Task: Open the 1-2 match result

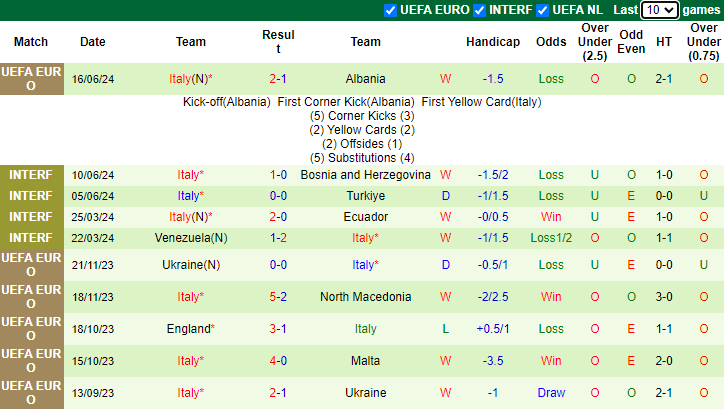Action: point(278,238)
